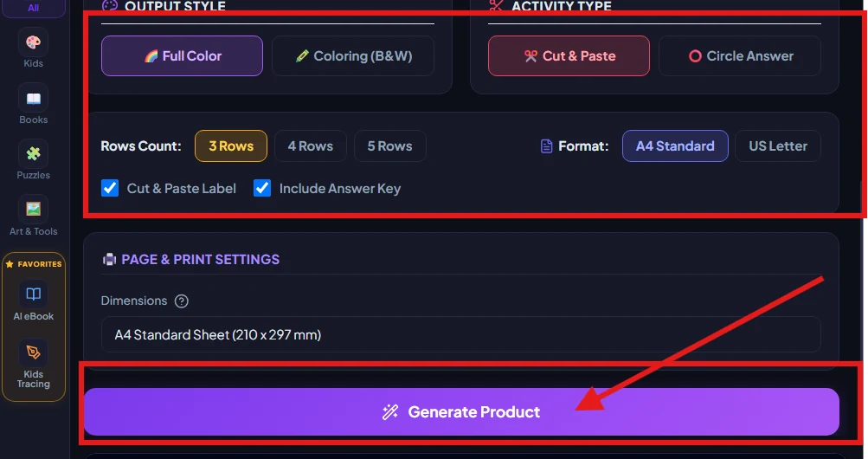Select the Coloring (B&W) output style

point(353,56)
